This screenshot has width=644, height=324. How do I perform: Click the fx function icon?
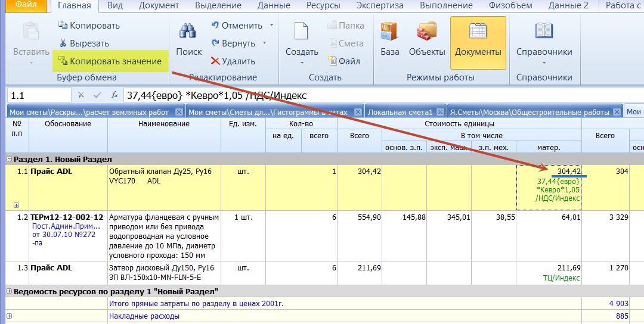point(114,95)
